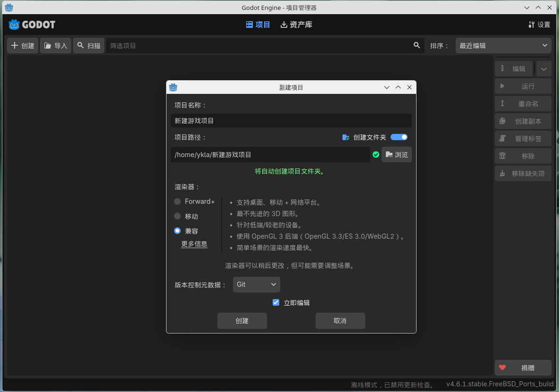Screen dimensions: 559x392
Task: Click the Godot logo in the header
Action: click(32, 25)
